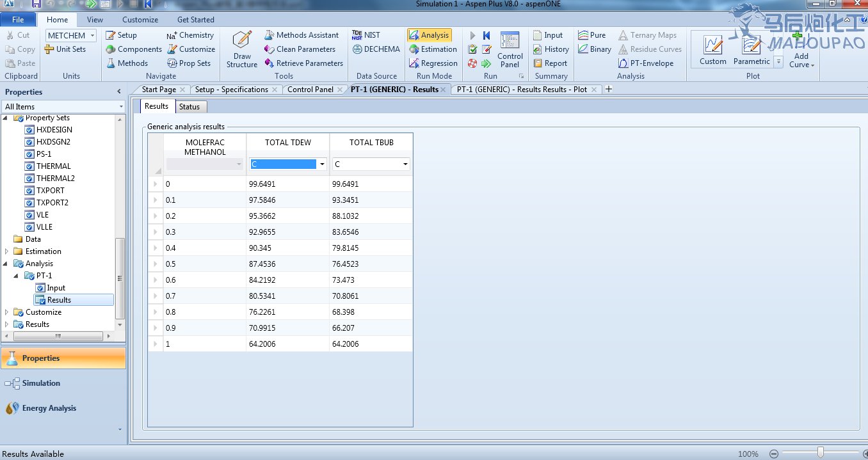Collapse the PT-1 tree node
Viewport: 868px width, 460px height.
tap(17, 276)
